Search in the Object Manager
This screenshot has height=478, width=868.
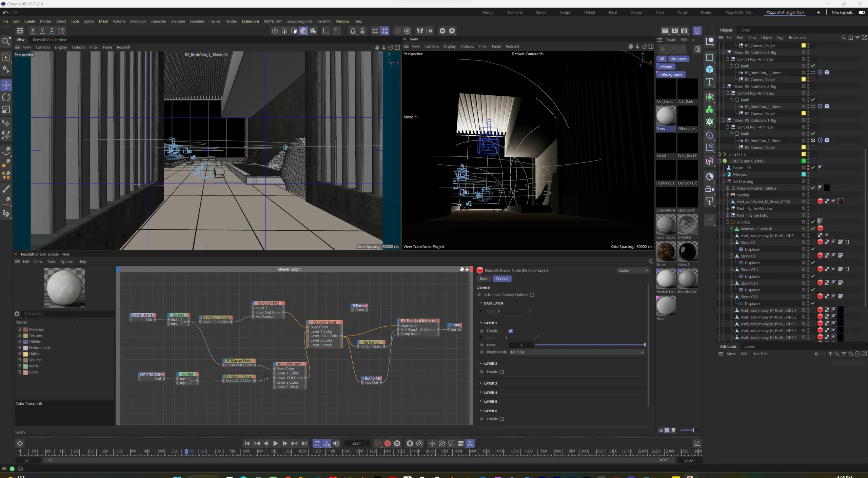[844, 38]
